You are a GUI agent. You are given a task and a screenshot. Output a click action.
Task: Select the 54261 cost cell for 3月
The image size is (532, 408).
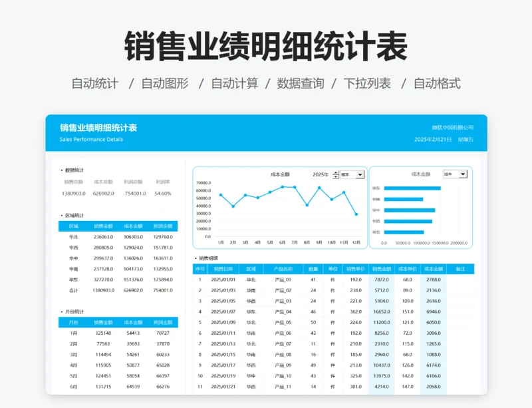tap(133, 355)
